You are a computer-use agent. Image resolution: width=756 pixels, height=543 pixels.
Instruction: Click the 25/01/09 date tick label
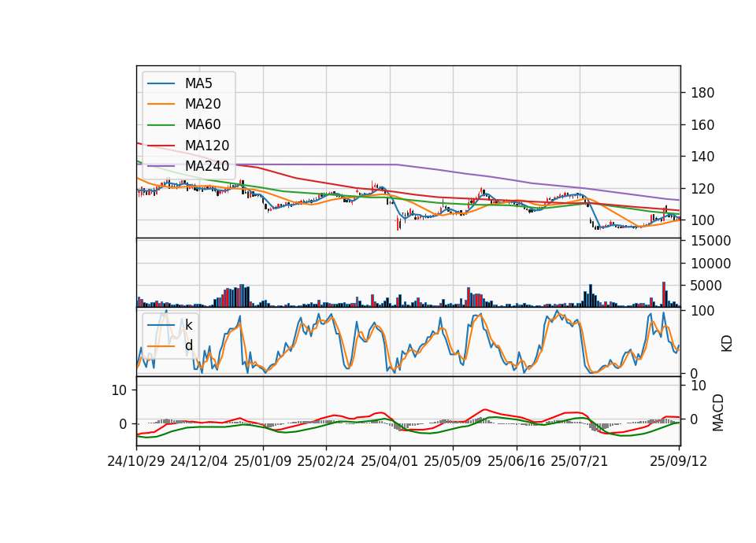(263, 462)
